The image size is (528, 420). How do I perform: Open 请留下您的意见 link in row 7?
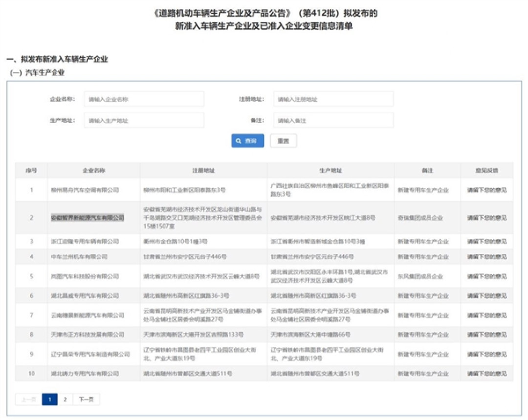(486, 315)
